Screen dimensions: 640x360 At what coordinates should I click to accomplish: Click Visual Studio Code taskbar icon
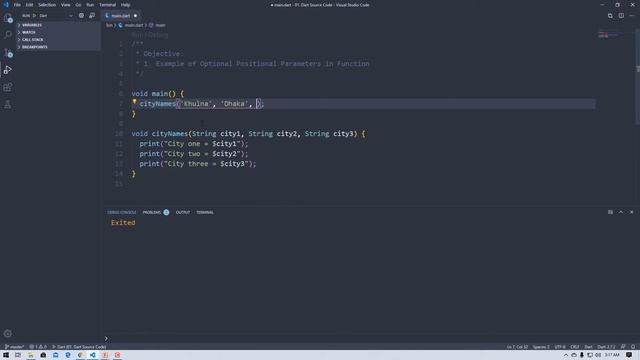tap(93, 355)
